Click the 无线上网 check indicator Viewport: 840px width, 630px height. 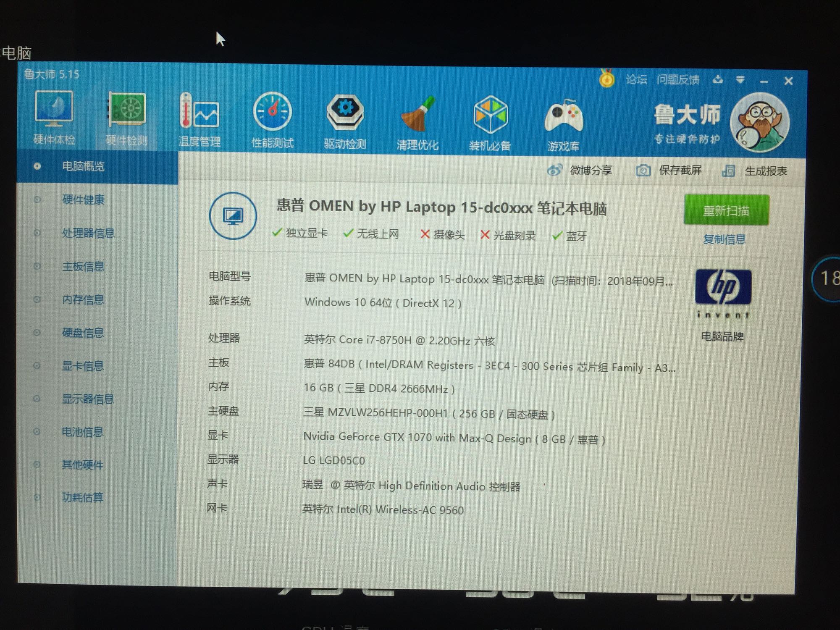[x=371, y=234]
